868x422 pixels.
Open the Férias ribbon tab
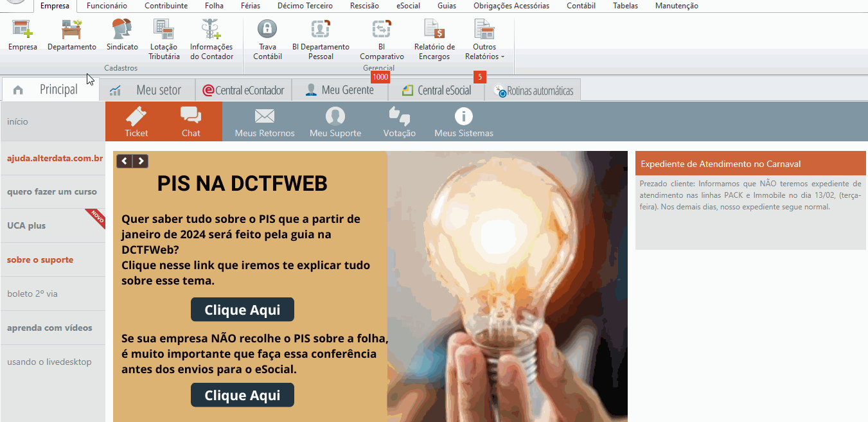(x=251, y=6)
